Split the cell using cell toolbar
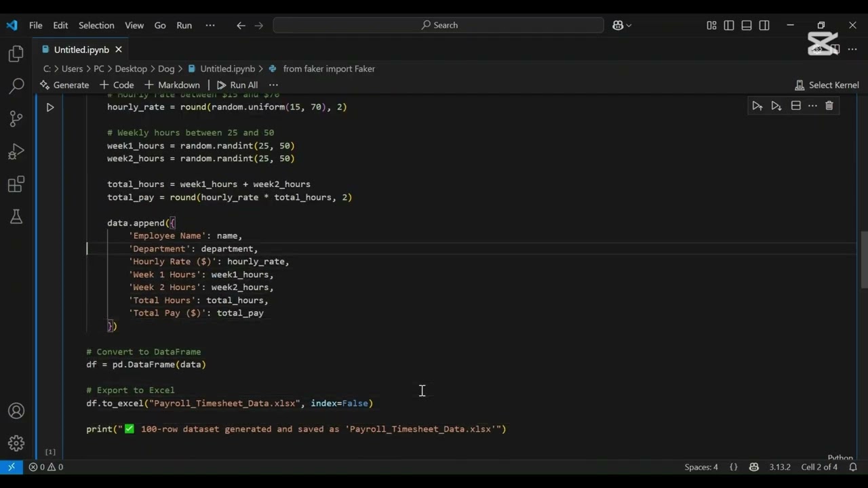This screenshot has height=488, width=868. pos(795,106)
